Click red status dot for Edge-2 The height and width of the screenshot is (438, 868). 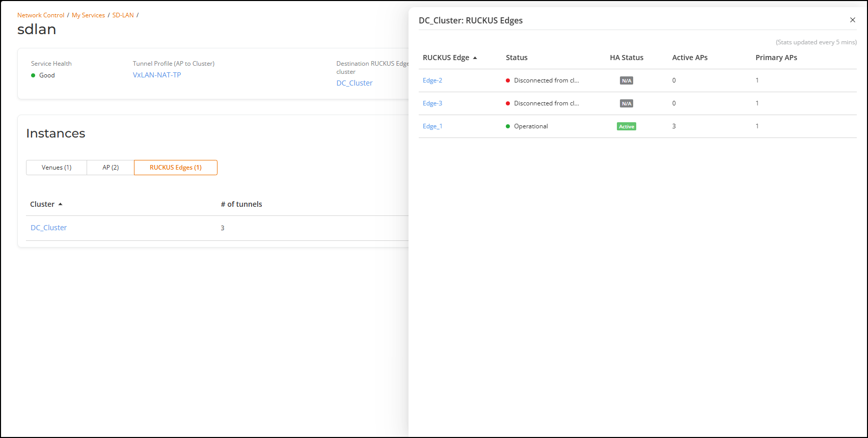coord(508,80)
